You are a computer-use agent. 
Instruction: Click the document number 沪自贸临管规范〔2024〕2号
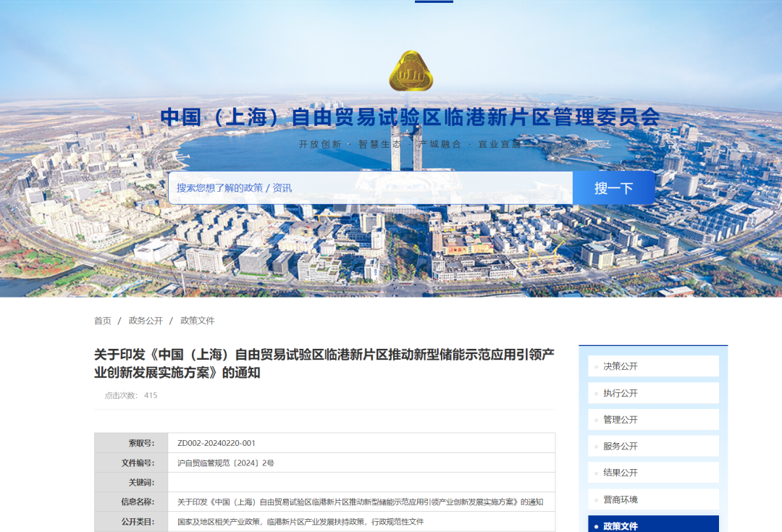pos(226,463)
